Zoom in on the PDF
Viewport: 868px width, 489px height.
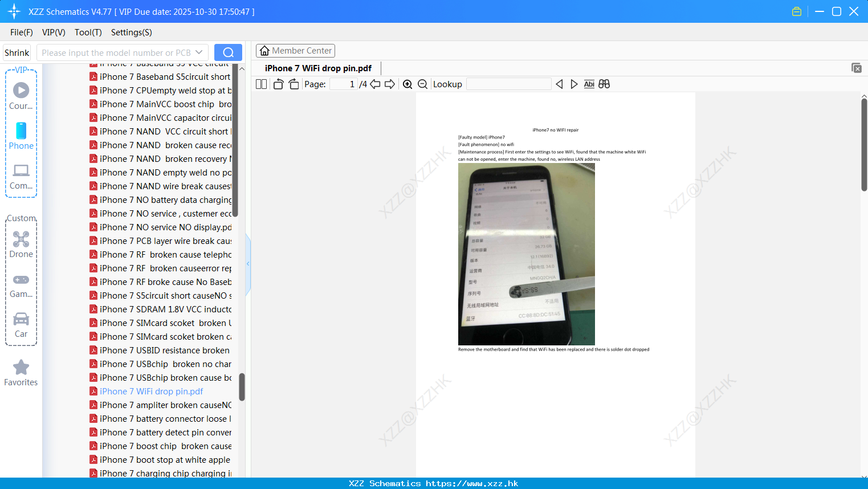click(x=407, y=84)
